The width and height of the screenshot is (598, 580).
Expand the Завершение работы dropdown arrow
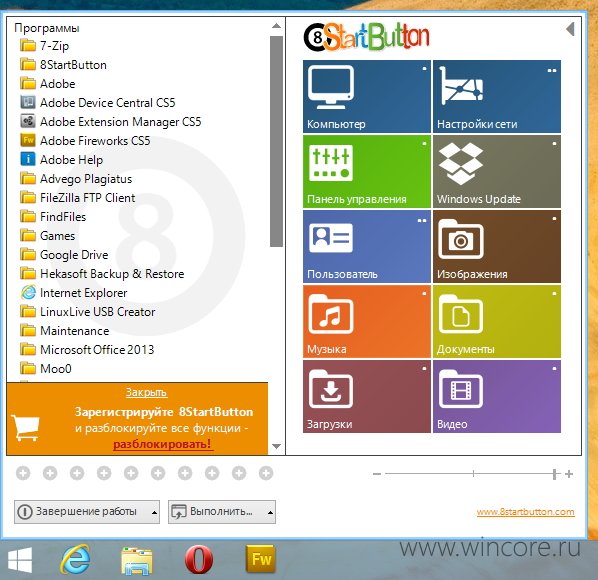pyautogui.click(x=154, y=512)
